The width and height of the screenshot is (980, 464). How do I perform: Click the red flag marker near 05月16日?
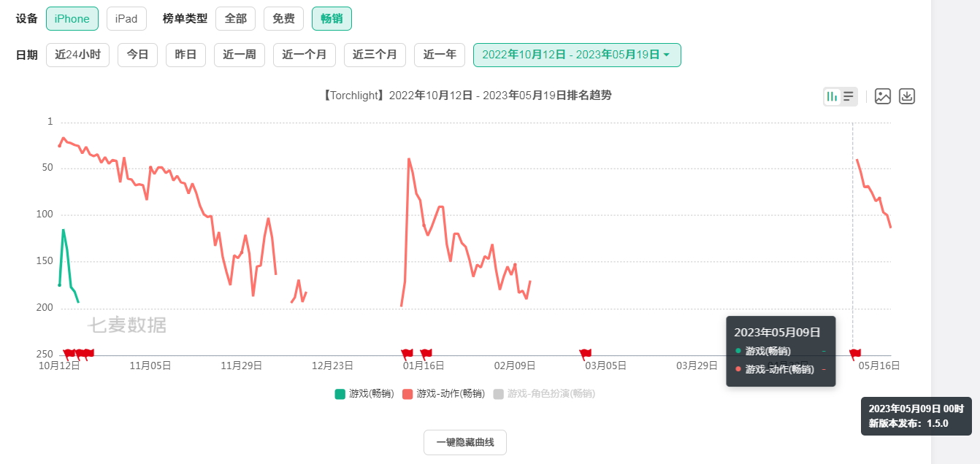pyautogui.click(x=854, y=353)
